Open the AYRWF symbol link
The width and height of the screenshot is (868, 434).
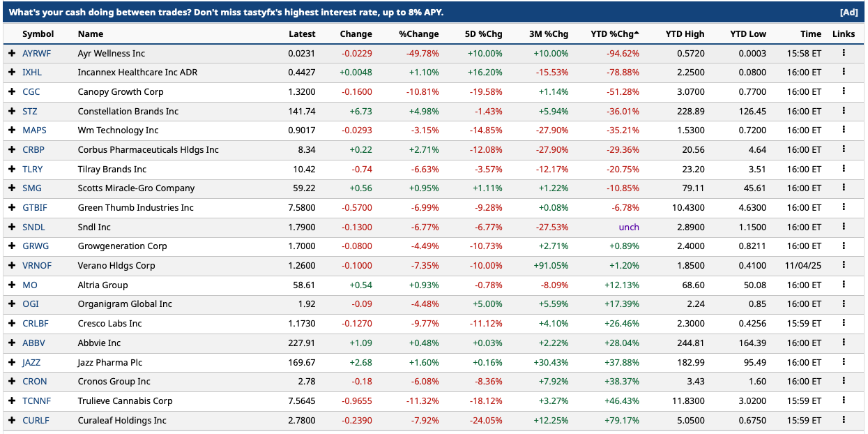point(36,53)
